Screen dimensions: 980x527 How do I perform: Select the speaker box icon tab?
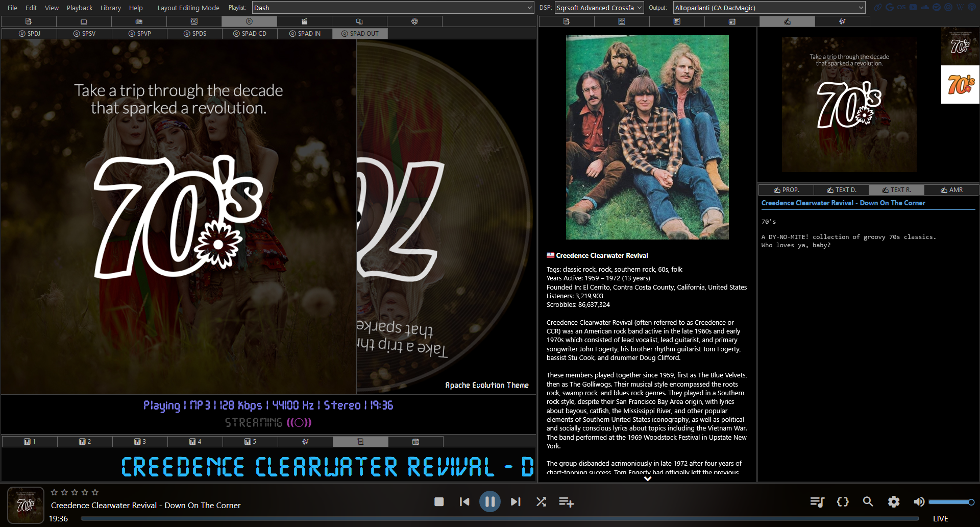[x=194, y=21]
